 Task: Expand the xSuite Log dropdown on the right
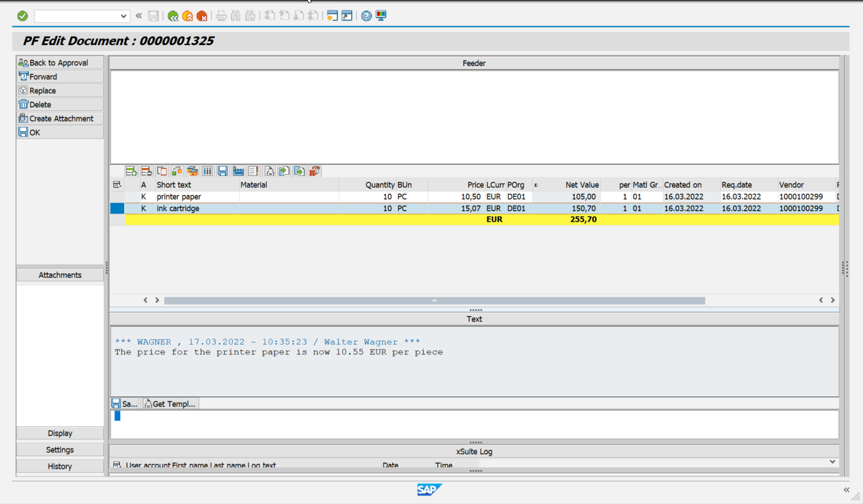tap(832, 462)
